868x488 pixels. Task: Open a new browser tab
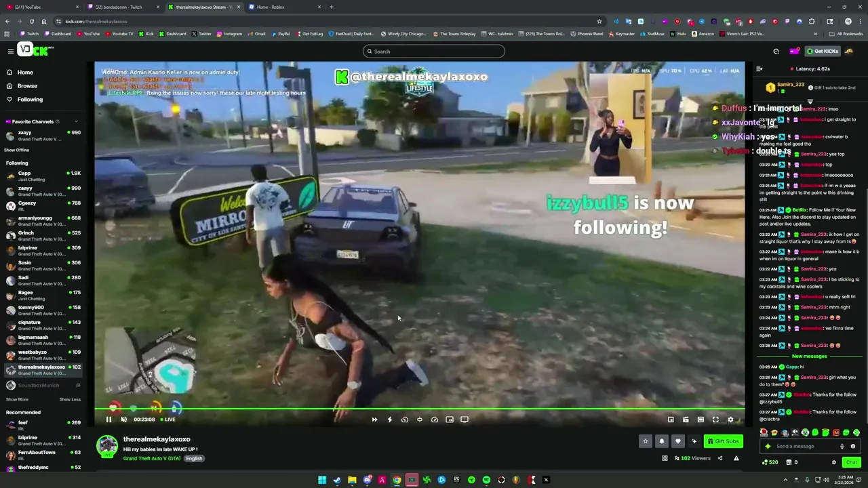tap(331, 7)
